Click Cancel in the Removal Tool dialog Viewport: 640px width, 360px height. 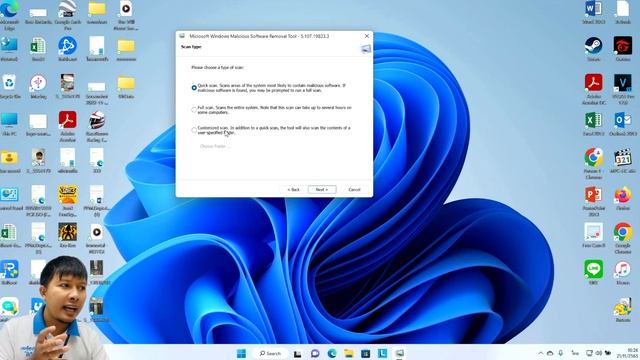coord(354,189)
